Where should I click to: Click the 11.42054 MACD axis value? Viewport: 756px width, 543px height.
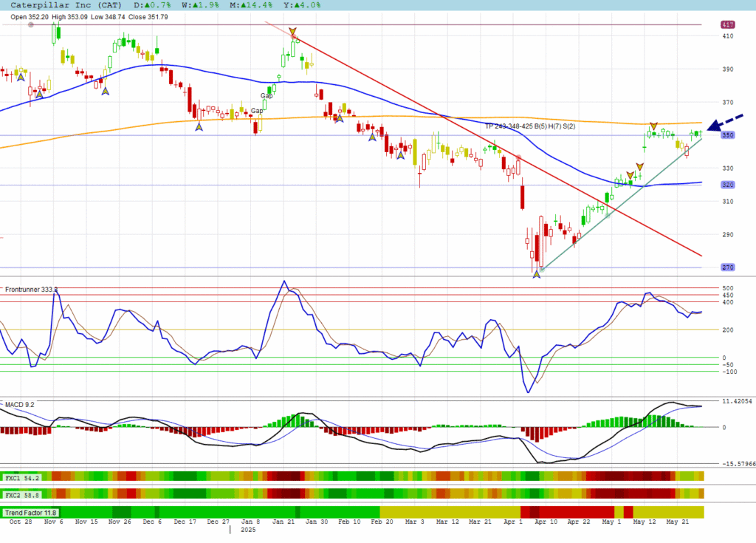[738, 401]
